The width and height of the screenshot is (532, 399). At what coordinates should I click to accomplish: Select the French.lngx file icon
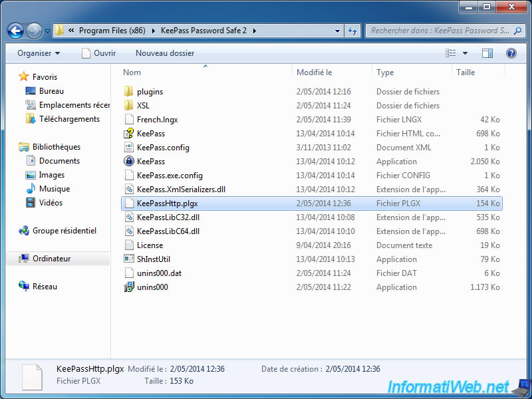(x=128, y=120)
